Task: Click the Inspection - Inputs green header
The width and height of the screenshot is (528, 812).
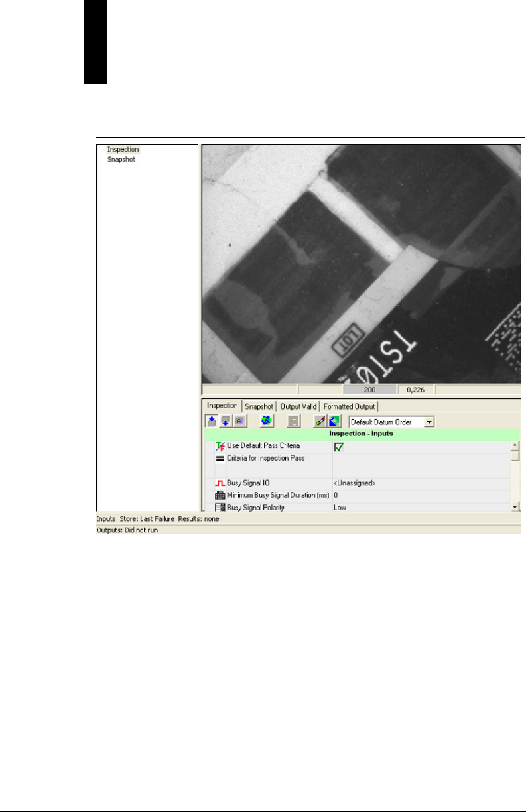Action: pyautogui.click(x=362, y=434)
